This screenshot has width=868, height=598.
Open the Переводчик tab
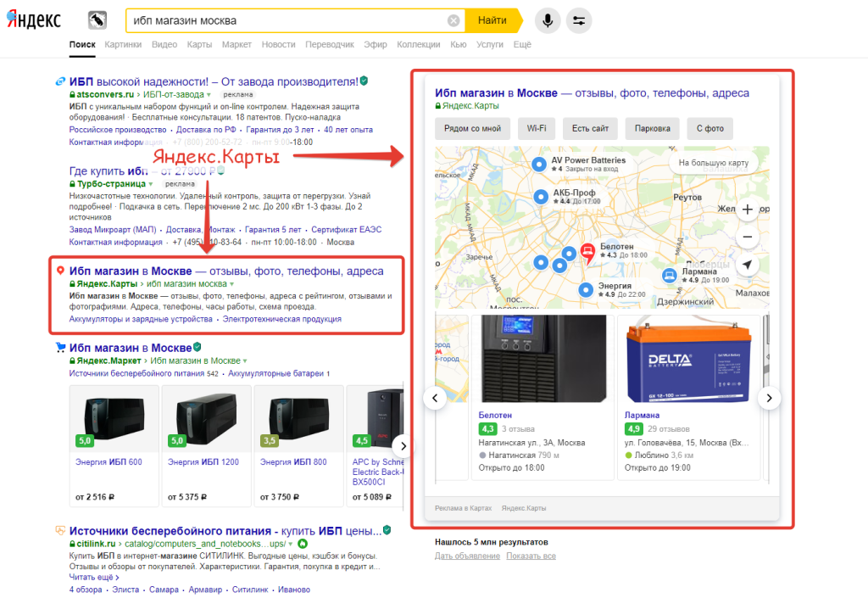click(330, 44)
